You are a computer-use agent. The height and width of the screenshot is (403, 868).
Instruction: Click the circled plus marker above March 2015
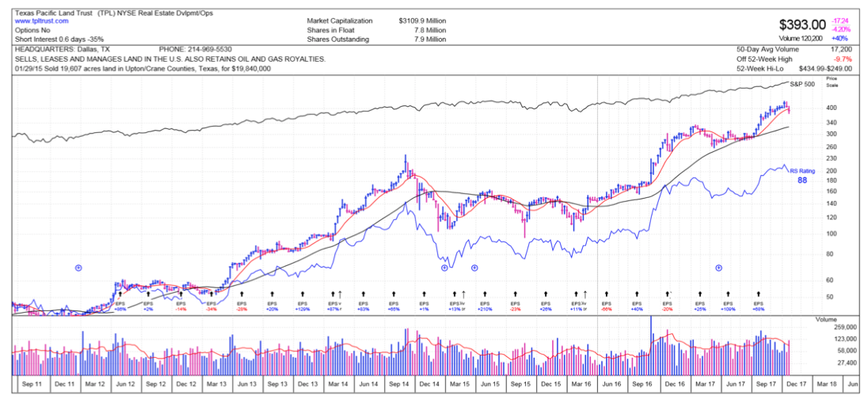tap(444, 268)
